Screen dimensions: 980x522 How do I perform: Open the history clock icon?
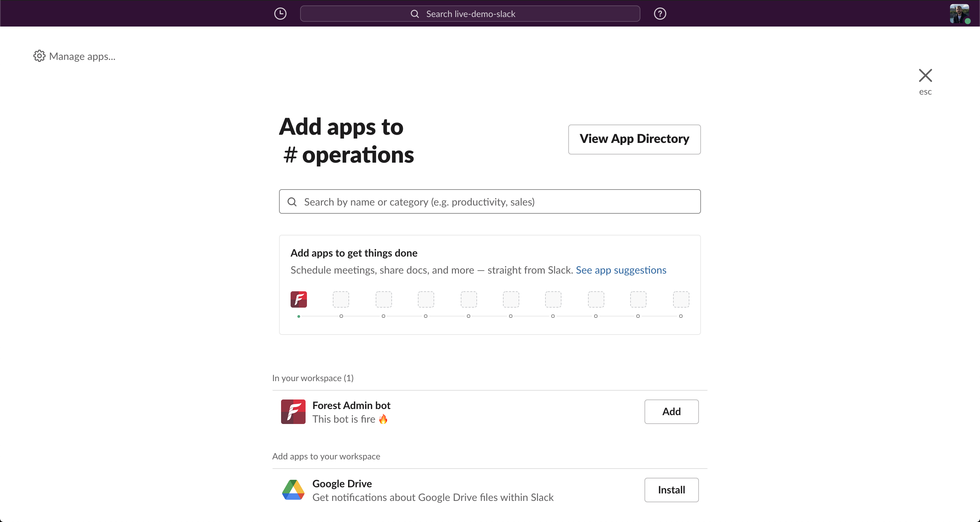(280, 14)
